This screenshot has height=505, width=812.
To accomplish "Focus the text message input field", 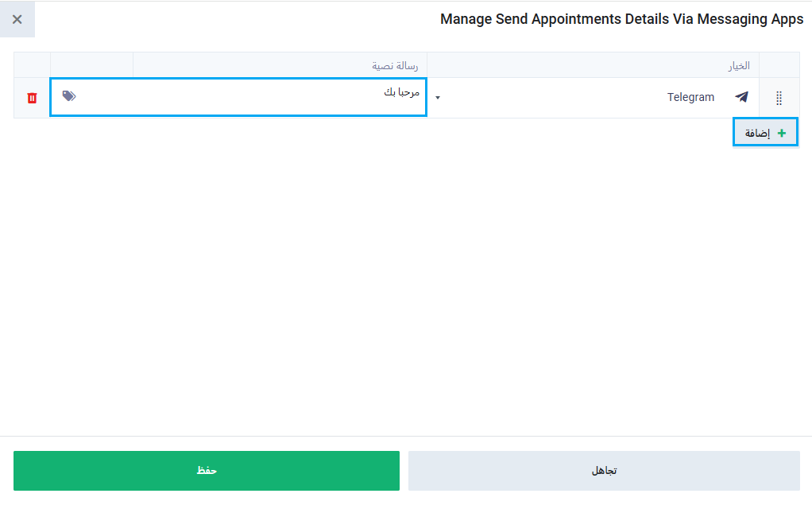I will coord(238,97).
